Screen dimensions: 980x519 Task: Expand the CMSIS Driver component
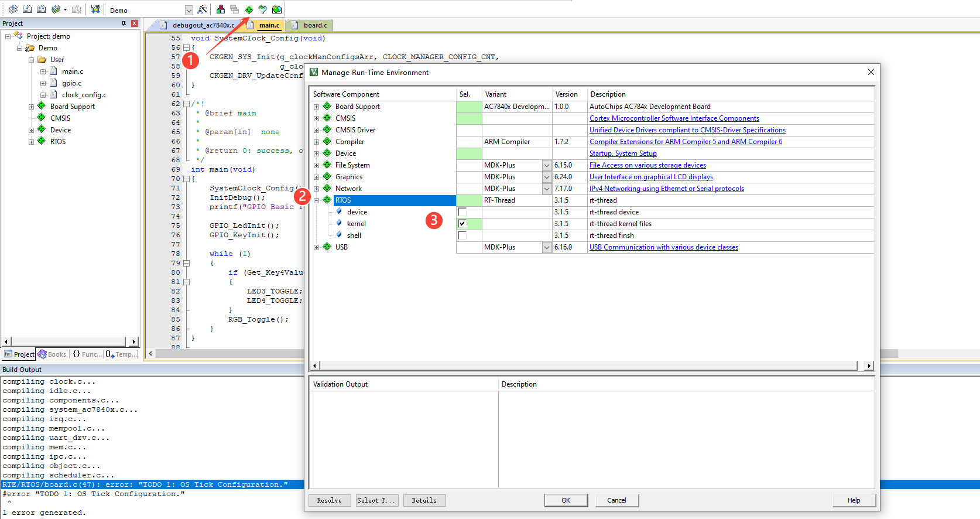coord(317,130)
